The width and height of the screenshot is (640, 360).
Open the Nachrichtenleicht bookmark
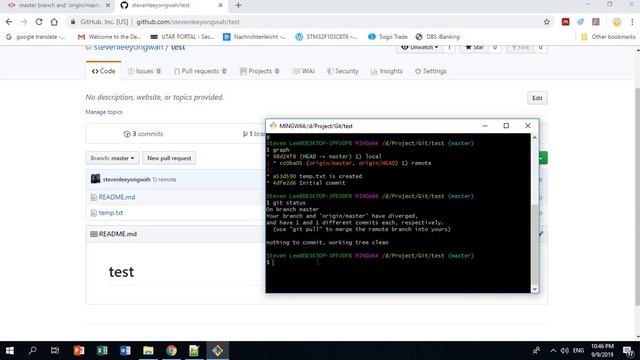(x=254, y=37)
